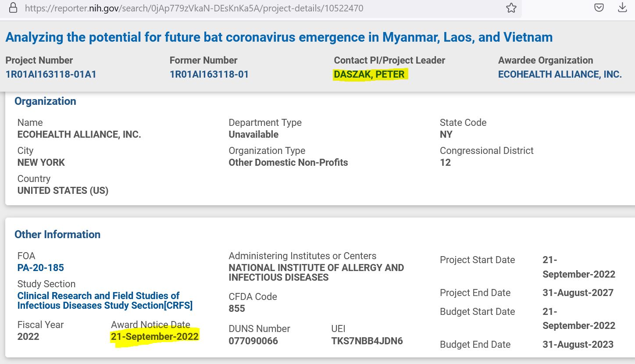
Task: Click the Other Information section heading
Action: pyautogui.click(x=57, y=235)
